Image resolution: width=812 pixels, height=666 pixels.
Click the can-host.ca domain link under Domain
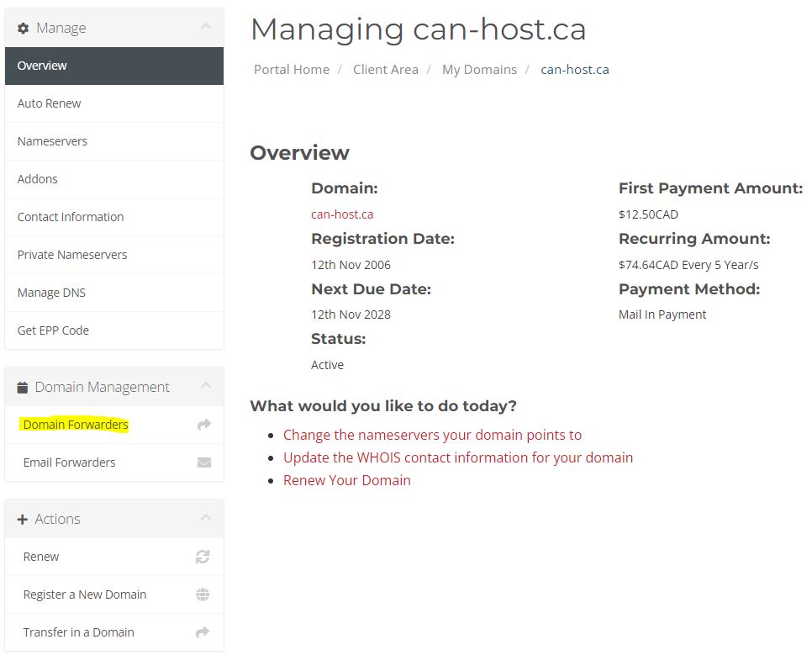point(342,214)
